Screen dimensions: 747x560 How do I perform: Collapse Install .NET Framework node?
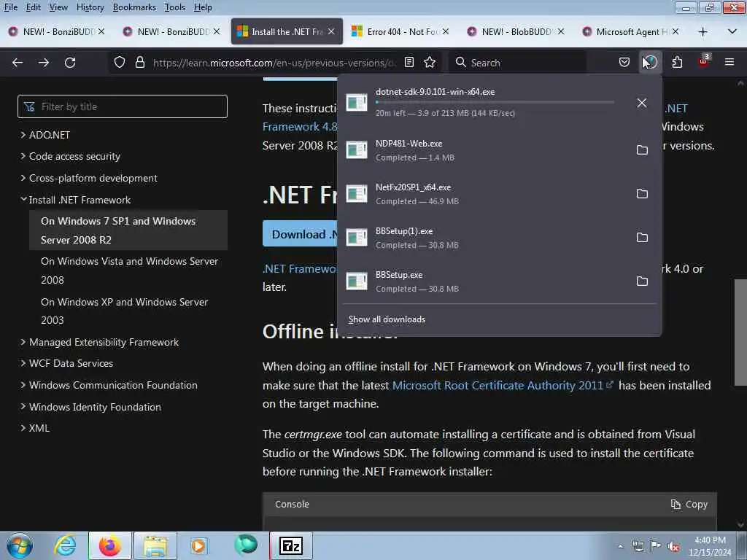pyautogui.click(x=23, y=200)
